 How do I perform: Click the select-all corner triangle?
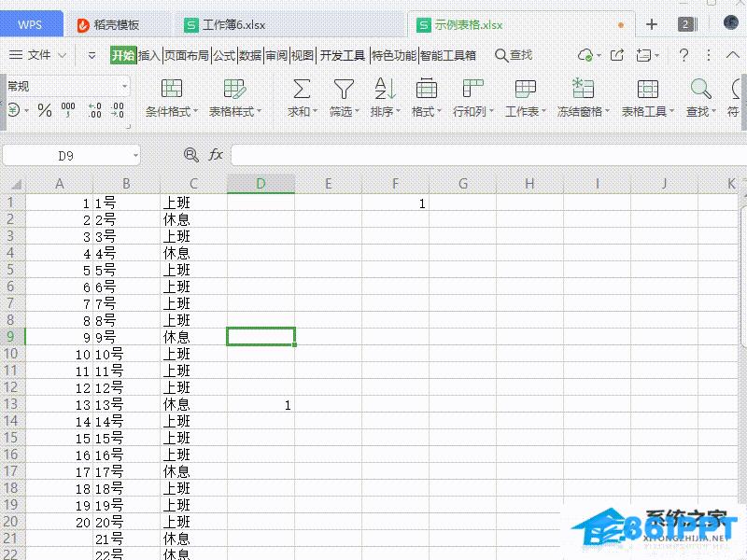(x=14, y=184)
